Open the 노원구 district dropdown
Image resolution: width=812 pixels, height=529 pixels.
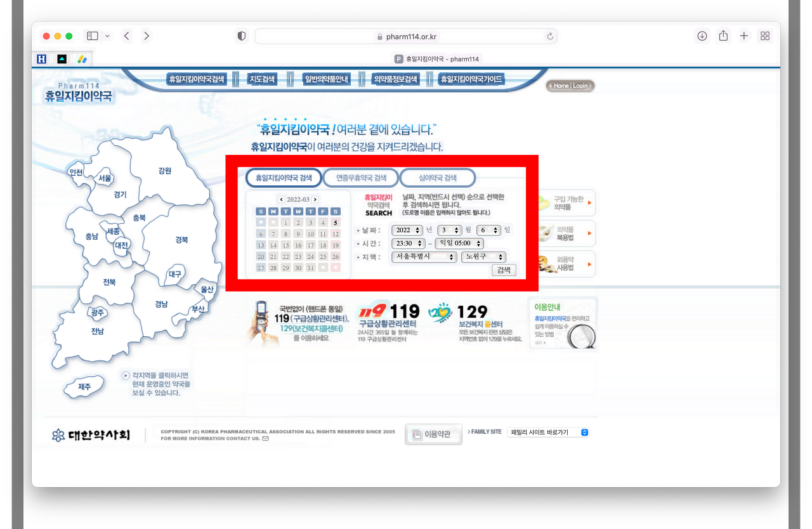click(483, 257)
